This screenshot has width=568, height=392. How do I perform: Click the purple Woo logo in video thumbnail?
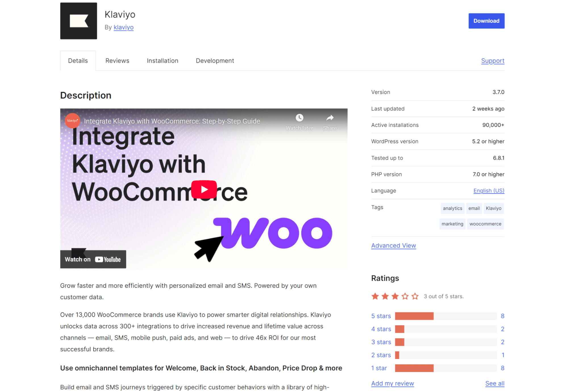click(273, 233)
